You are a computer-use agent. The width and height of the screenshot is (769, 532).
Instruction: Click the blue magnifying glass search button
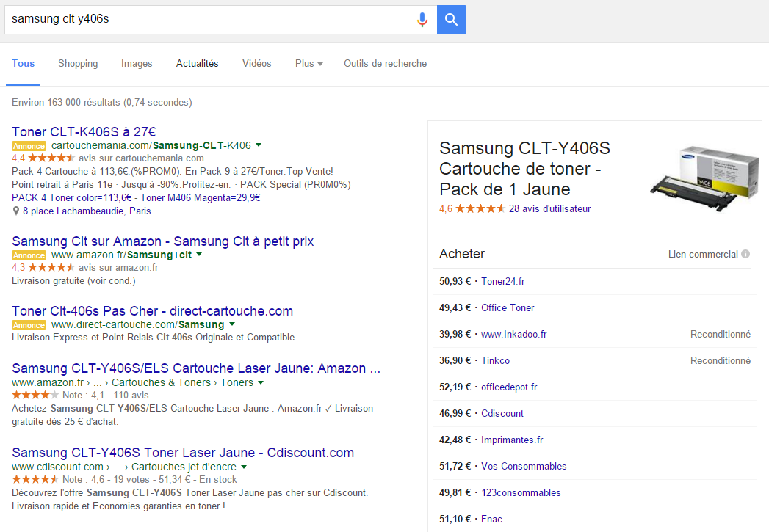tap(451, 20)
